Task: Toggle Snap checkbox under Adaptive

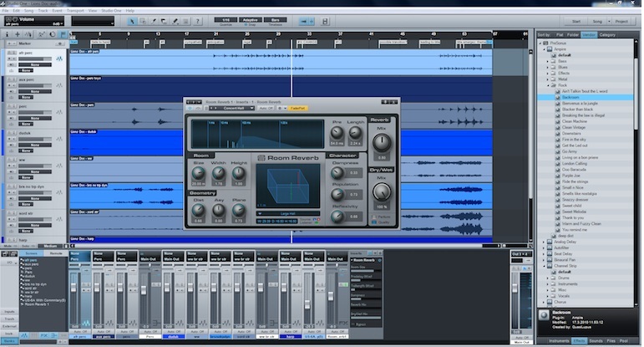Action: (x=246, y=25)
